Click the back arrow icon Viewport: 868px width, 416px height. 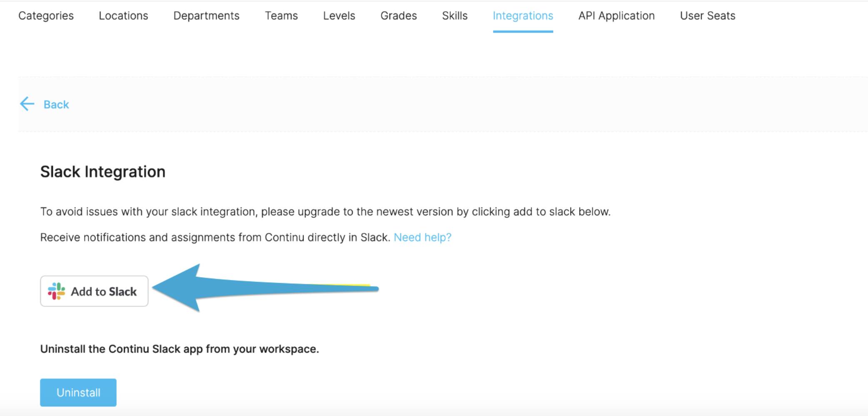coord(27,104)
